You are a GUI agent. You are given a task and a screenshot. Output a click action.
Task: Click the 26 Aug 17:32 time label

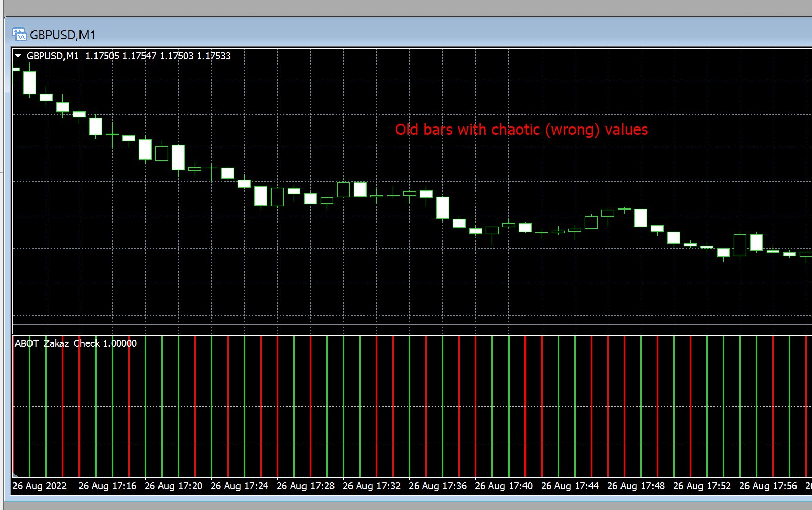point(372,486)
